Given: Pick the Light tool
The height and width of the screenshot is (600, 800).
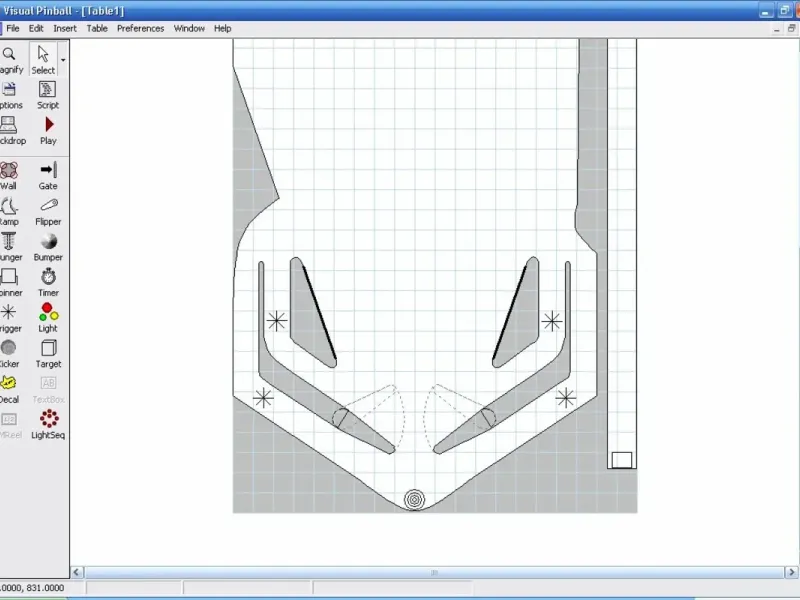Looking at the screenshot, I should coord(48,319).
